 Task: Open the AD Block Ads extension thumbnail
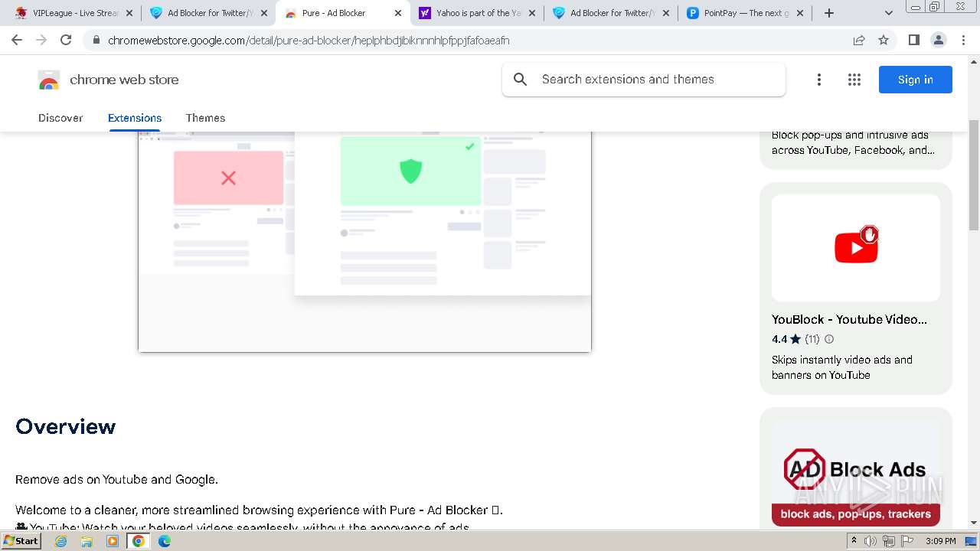[x=856, y=473]
